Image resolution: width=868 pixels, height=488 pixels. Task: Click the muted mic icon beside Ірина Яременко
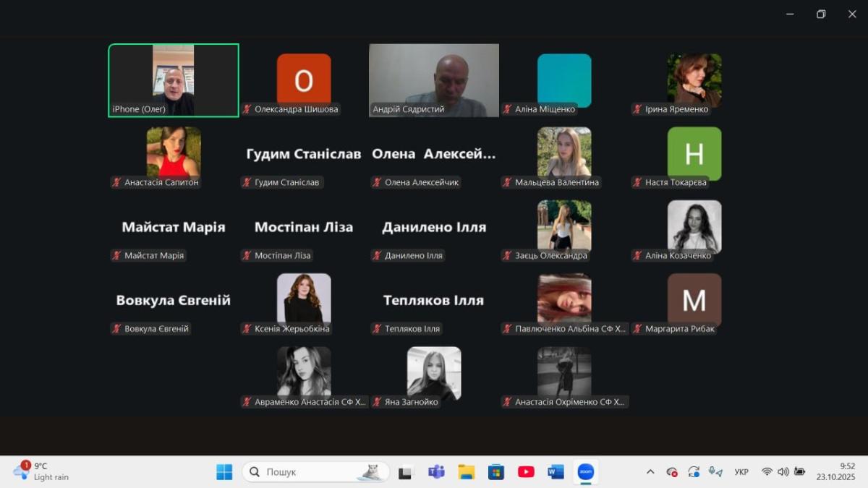pos(637,109)
